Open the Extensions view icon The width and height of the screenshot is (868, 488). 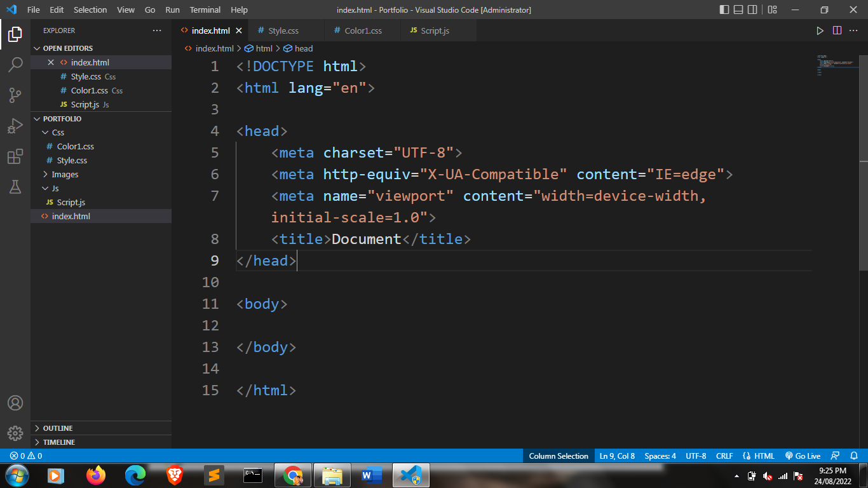15,156
